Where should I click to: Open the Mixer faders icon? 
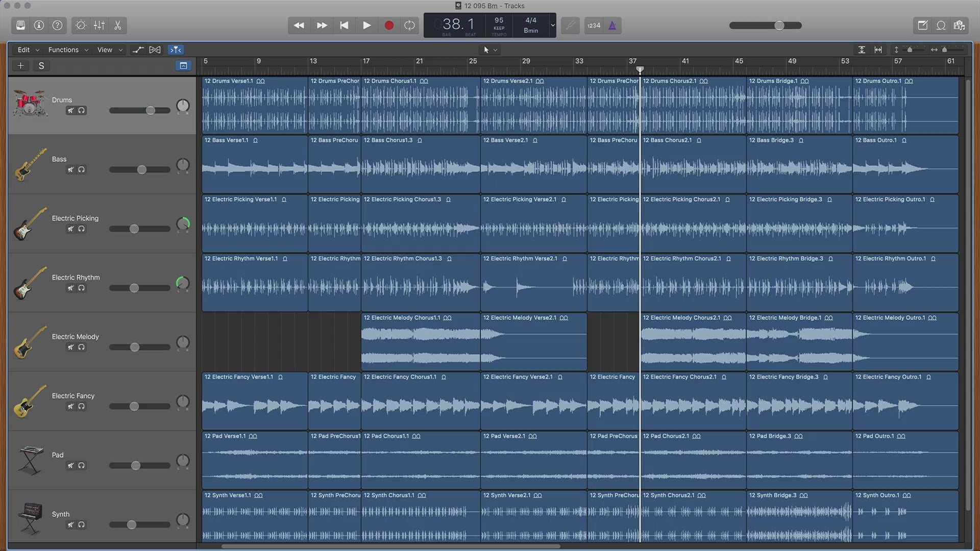click(99, 26)
